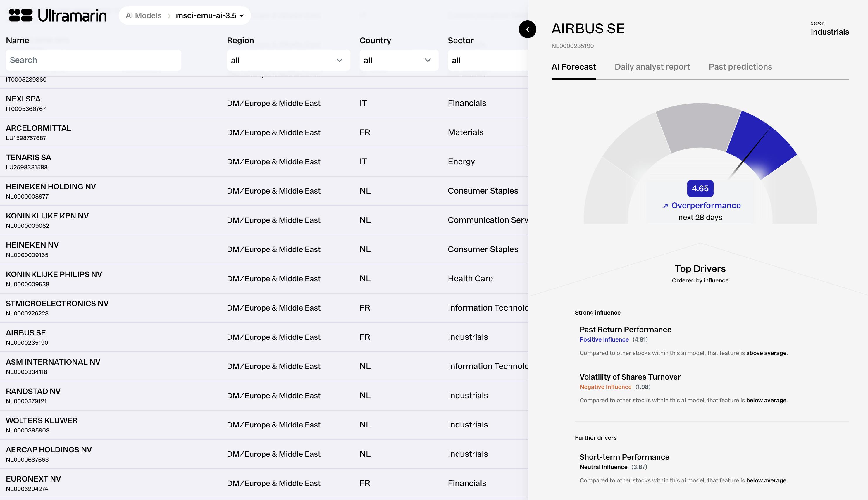Click the Top Drivers heading

coord(700,268)
